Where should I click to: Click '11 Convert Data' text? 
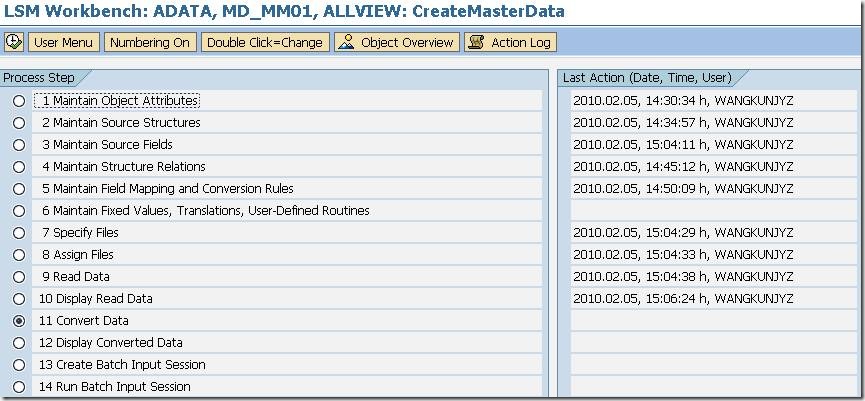83,320
